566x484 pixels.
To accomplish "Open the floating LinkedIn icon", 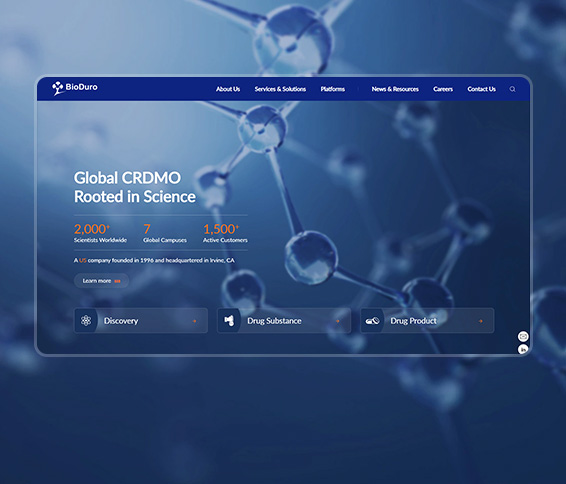I will tap(523, 349).
